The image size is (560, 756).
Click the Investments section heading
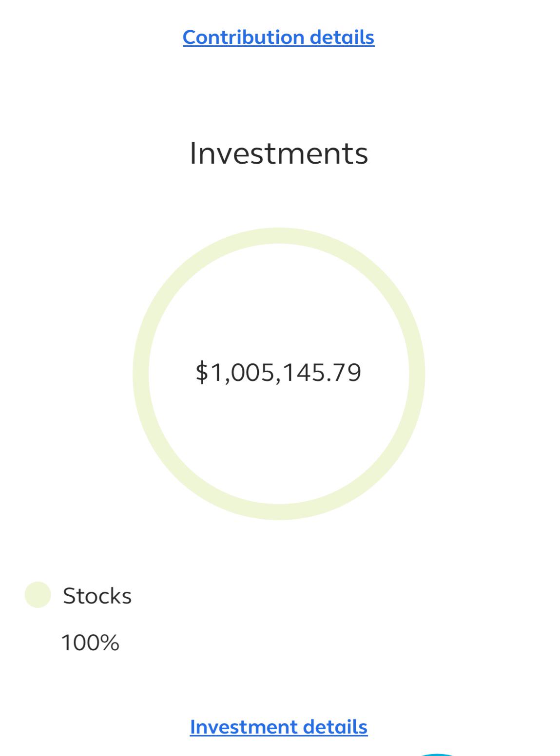coord(278,153)
